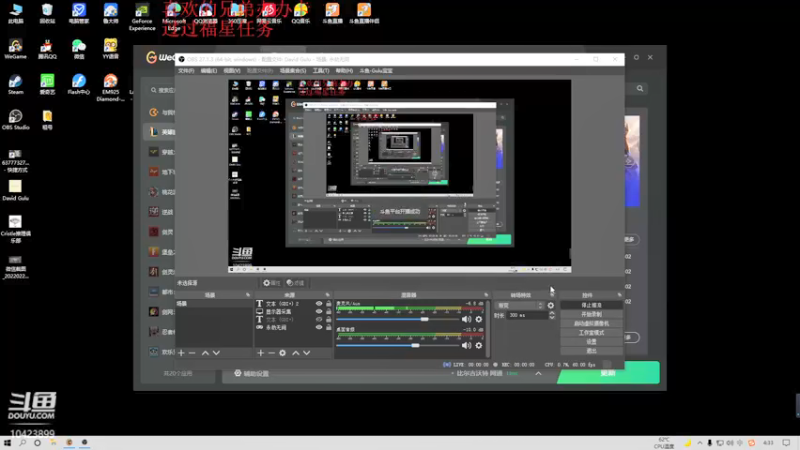Mute 麦克风/Aux with speaker icon
The height and width of the screenshot is (450, 800).
coord(466,319)
